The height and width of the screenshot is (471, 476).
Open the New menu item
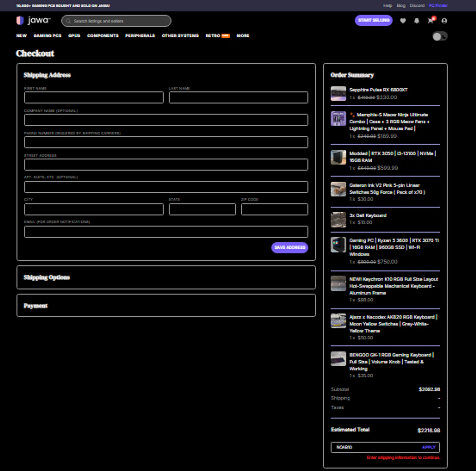22,36
